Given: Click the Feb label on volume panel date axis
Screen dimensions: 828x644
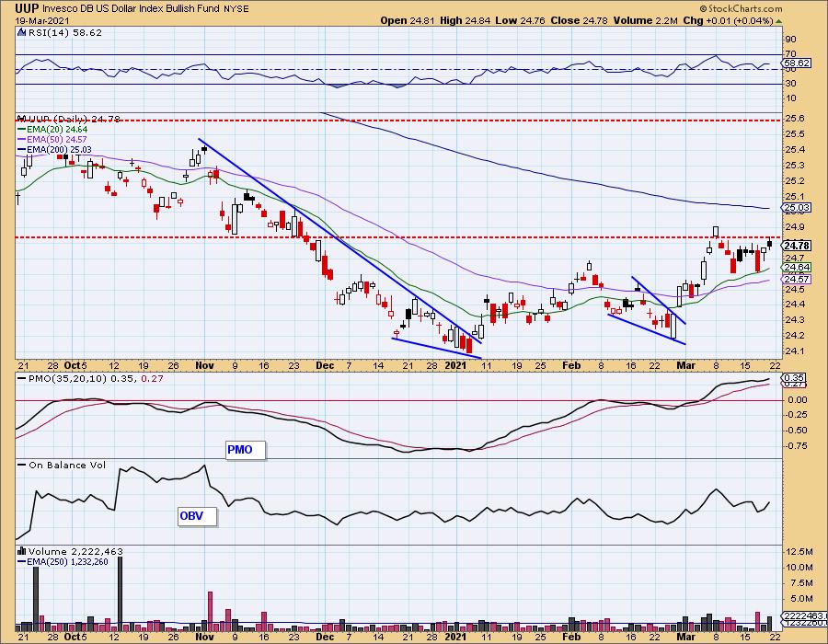Looking at the screenshot, I should pyautogui.click(x=571, y=637).
